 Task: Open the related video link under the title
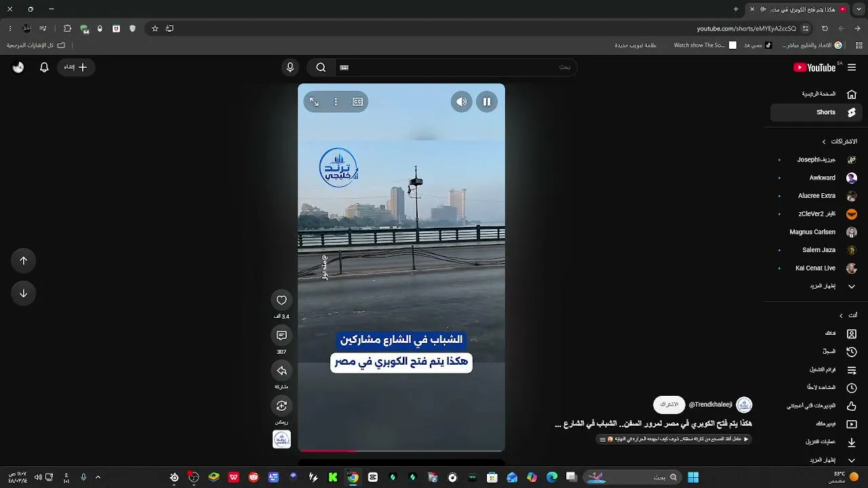pos(674,439)
